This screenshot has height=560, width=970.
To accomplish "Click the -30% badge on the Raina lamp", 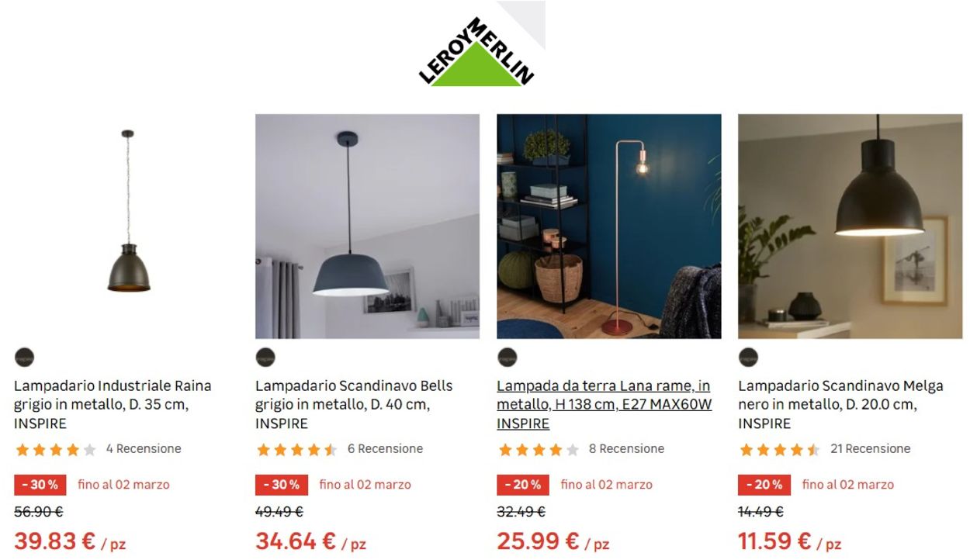I will tap(40, 485).
